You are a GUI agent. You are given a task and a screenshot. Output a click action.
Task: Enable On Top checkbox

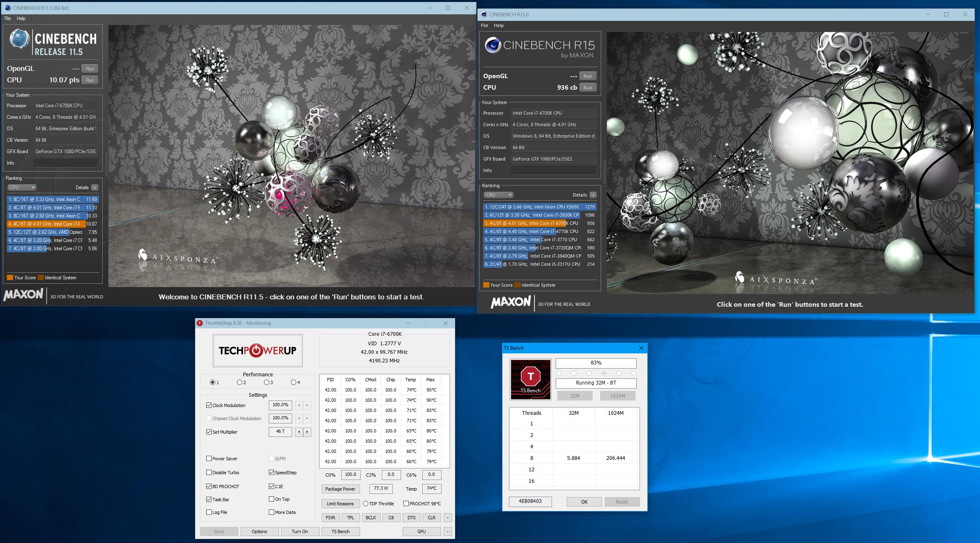tap(271, 499)
